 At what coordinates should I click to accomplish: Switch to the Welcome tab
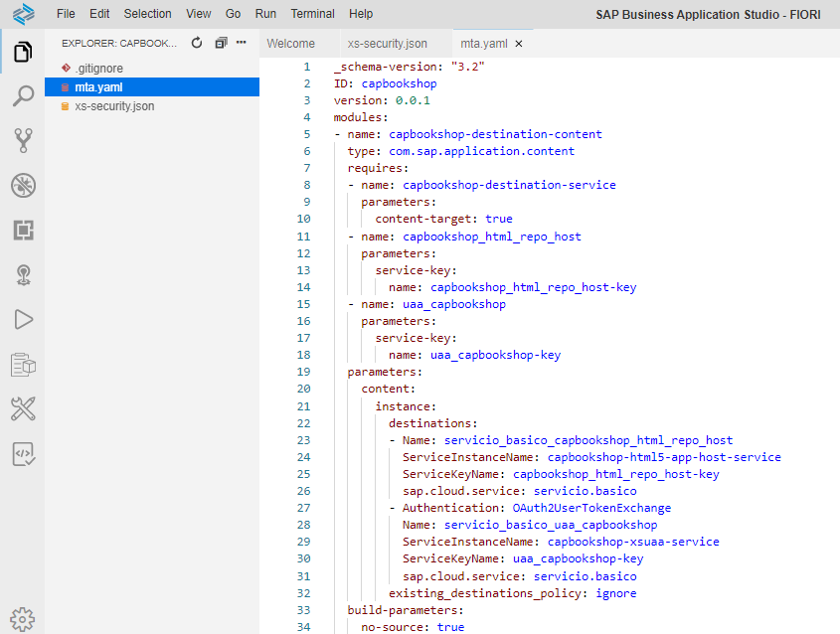pyautogui.click(x=290, y=44)
